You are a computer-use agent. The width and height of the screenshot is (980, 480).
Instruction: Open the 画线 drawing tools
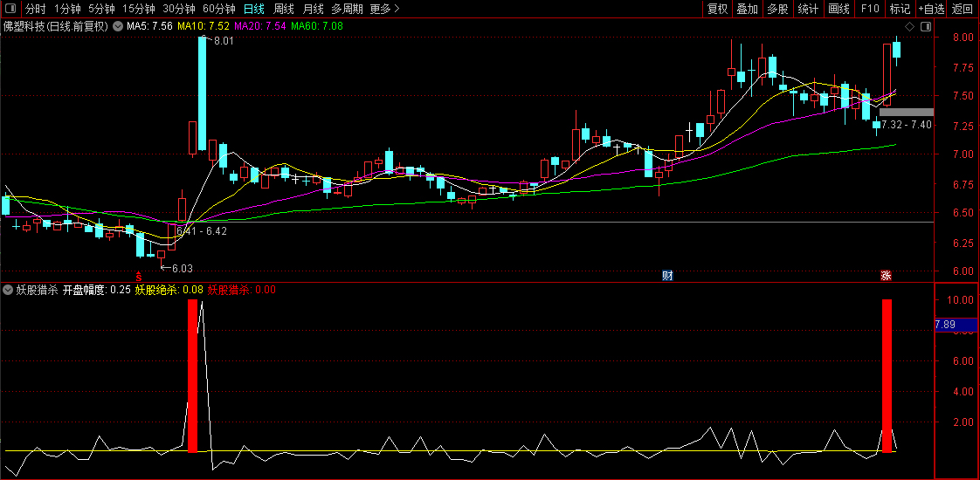(x=839, y=9)
